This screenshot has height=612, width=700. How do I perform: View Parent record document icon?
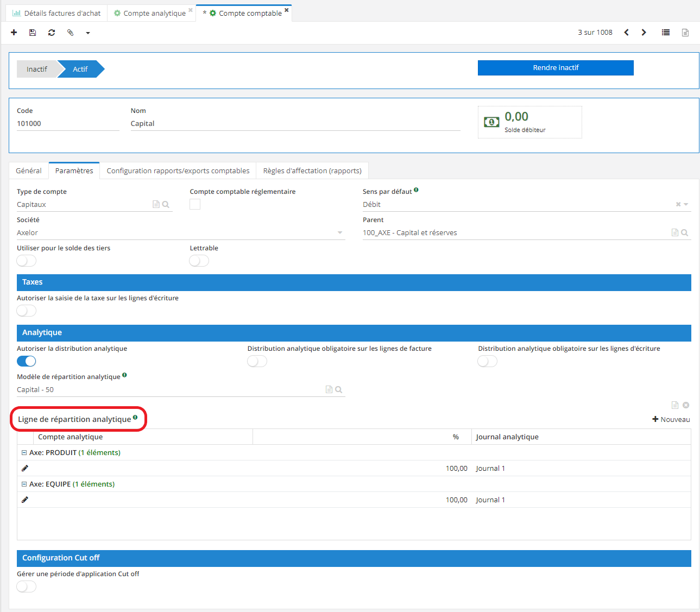point(675,233)
